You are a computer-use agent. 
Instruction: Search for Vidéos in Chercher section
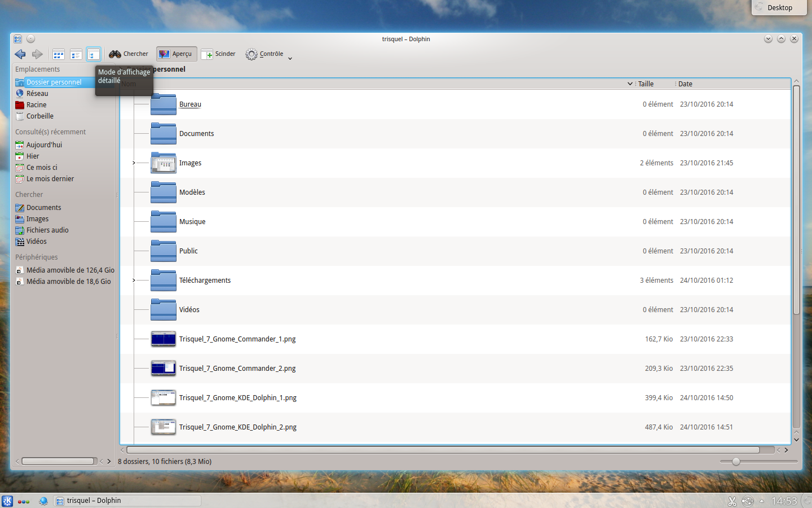(x=36, y=242)
